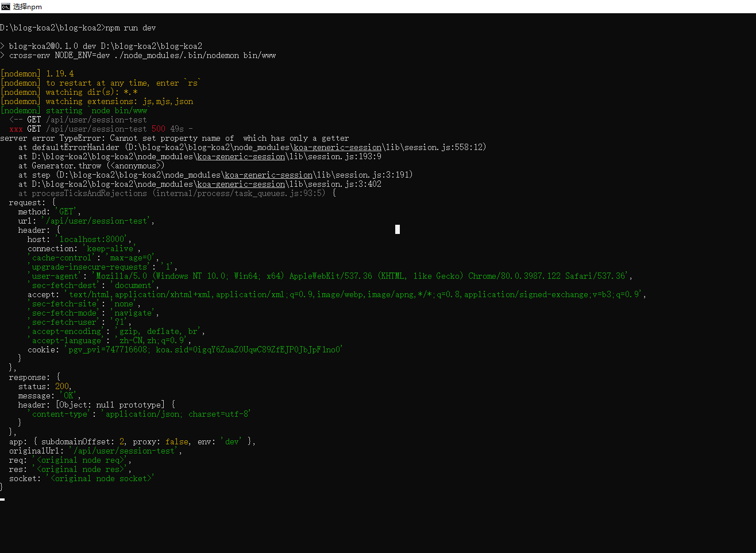756x553 pixels.
Task: Click the cmd icon in title bar
Action: click(x=6, y=7)
